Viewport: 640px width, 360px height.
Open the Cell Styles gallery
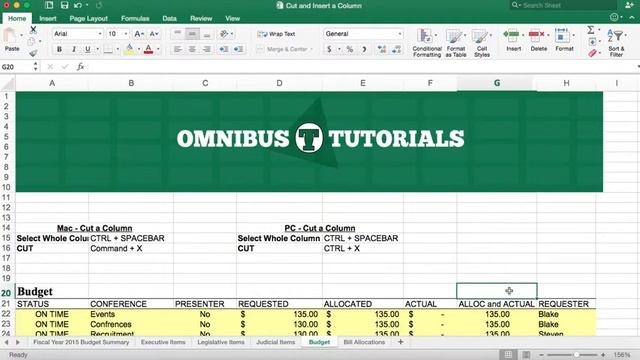(x=482, y=43)
